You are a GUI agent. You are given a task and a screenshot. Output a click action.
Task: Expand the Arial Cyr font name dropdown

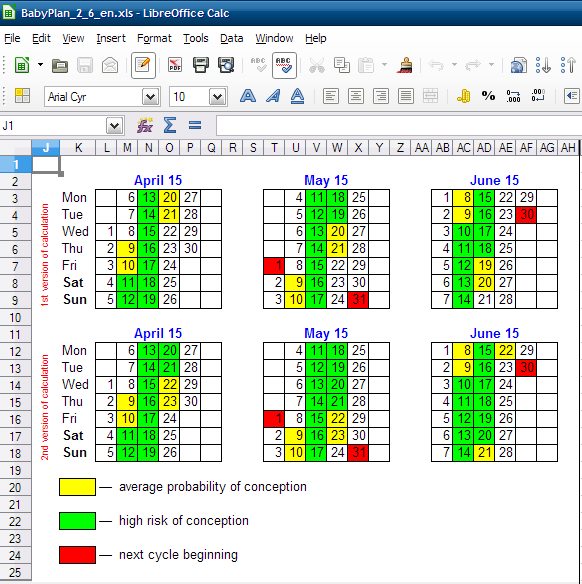tap(151, 97)
